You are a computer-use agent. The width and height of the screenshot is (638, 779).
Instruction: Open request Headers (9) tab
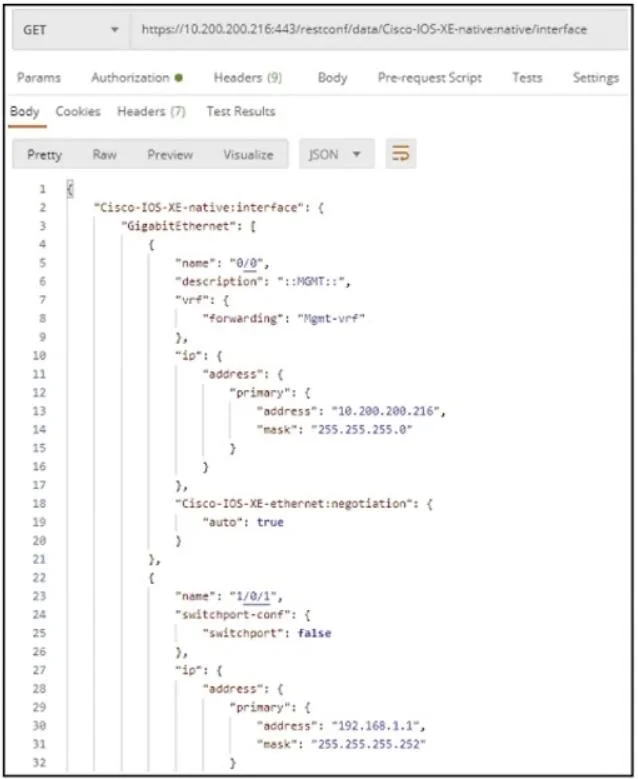coord(247,78)
